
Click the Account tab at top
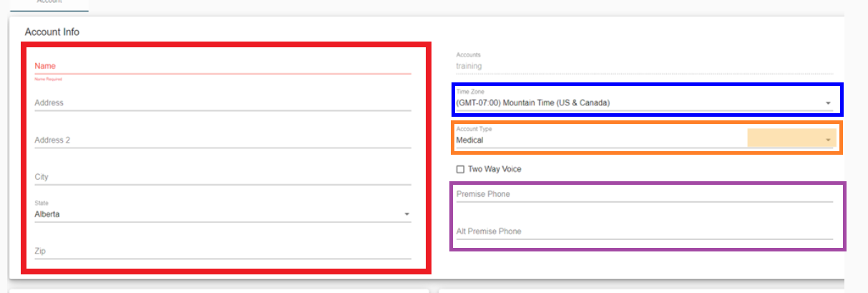pos(49,3)
